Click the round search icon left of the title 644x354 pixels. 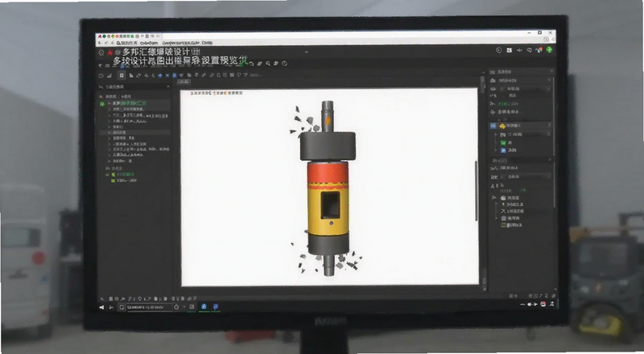(x=101, y=52)
